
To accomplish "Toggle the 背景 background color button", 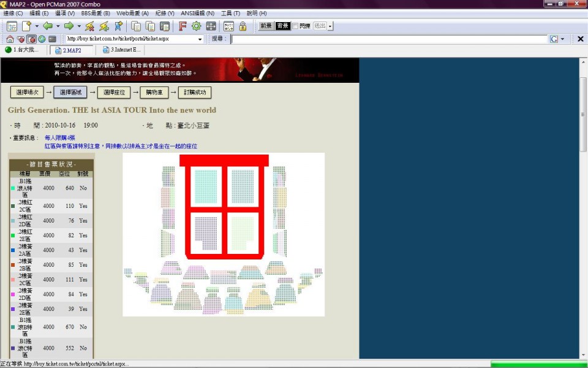I will 282,26.
